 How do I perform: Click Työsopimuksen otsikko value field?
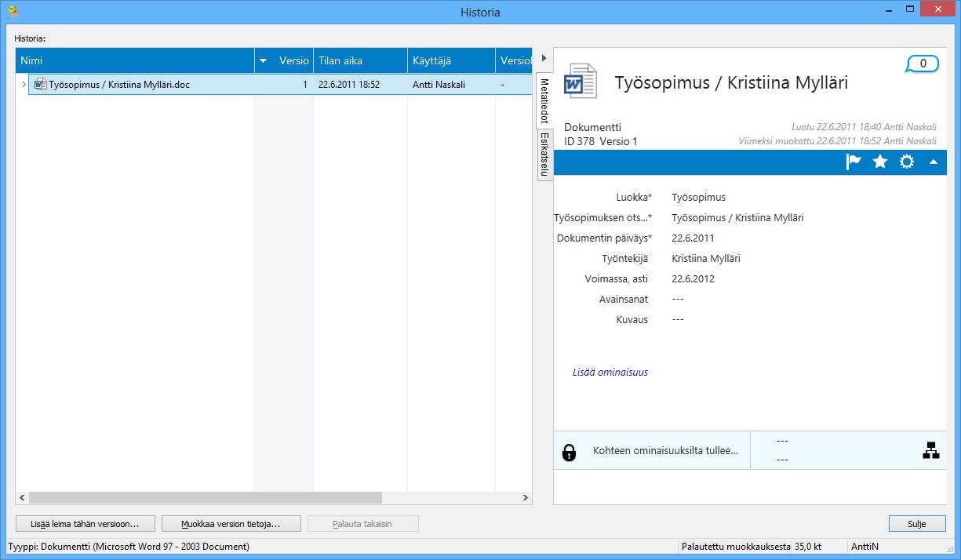coord(737,217)
